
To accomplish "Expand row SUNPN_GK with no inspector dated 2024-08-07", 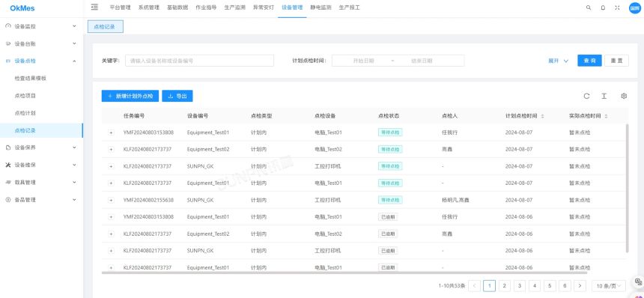I will (x=111, y=166).
